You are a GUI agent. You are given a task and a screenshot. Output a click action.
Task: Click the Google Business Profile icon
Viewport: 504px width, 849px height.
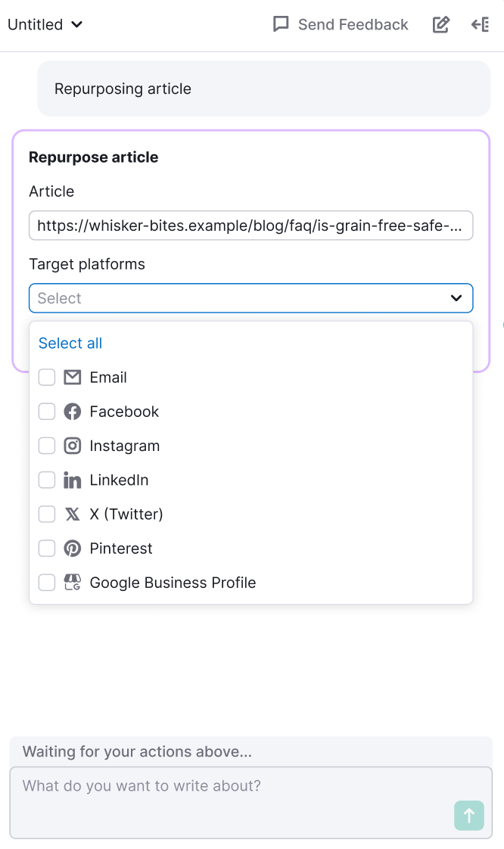coord(72,582)
